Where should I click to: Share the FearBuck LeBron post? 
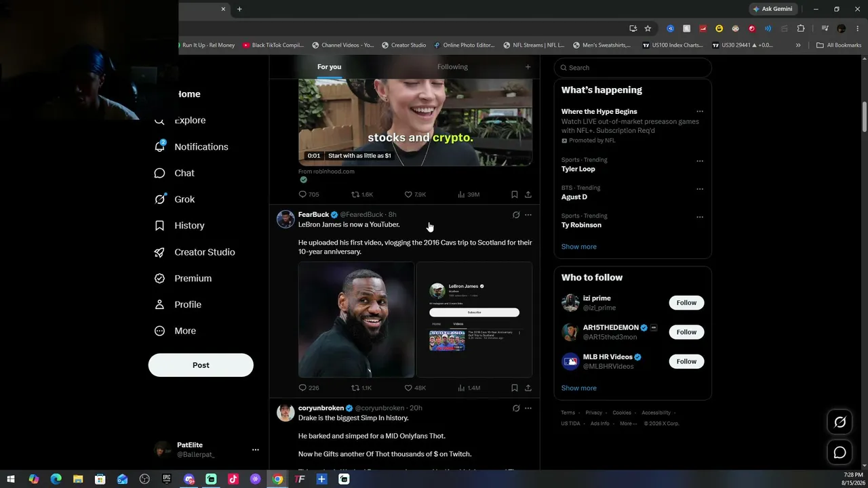(x=528, y=388)
